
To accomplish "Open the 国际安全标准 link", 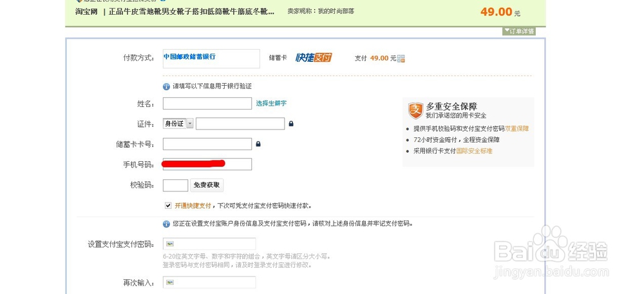I will pos(474,151).
